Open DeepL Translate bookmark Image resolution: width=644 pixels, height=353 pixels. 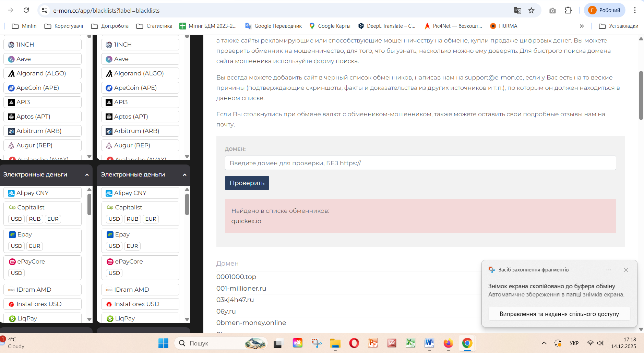(x=386, y=26)
